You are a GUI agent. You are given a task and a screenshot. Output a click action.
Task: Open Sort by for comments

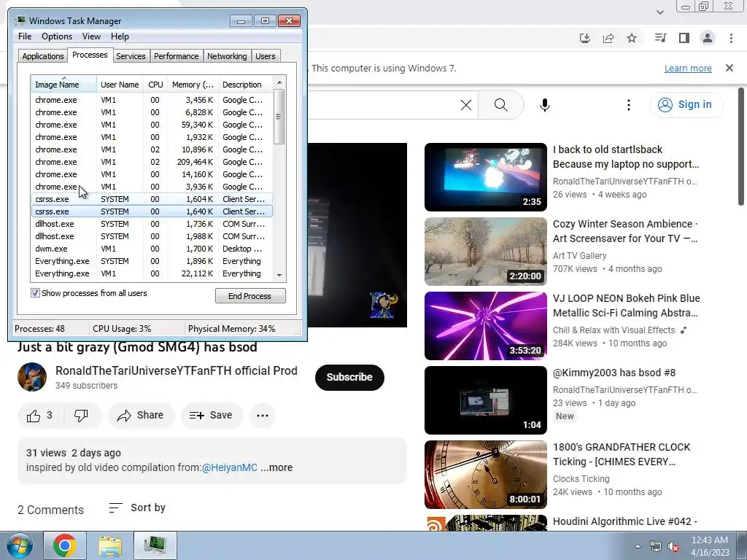137,507
